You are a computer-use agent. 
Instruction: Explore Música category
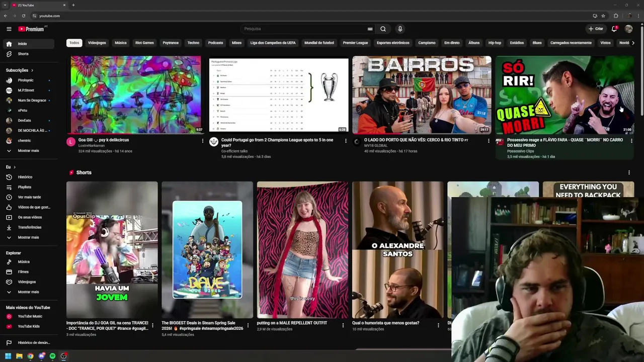click(28, 262)
